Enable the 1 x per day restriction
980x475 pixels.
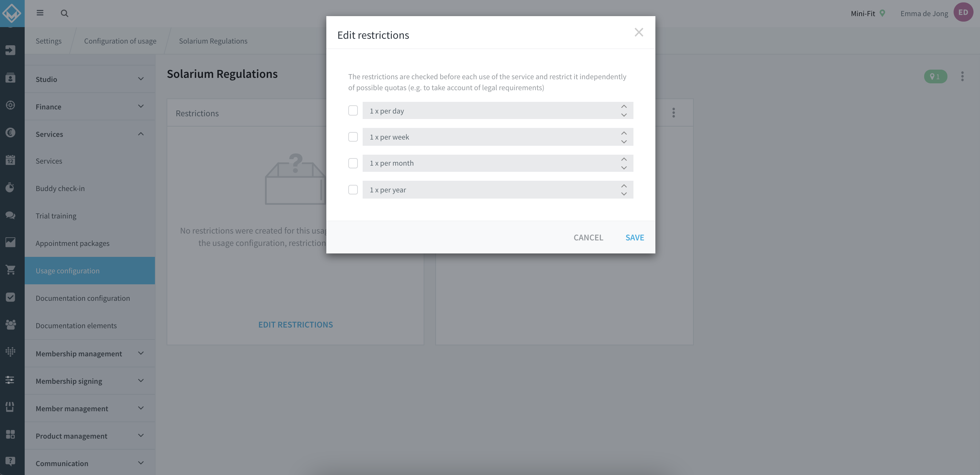click(353, 110)
